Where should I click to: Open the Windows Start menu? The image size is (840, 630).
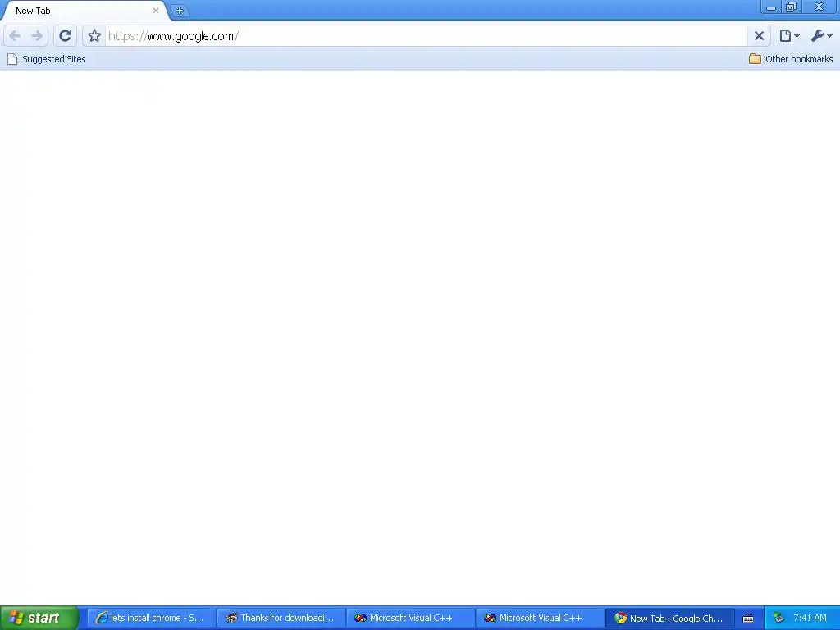point(39,618)
